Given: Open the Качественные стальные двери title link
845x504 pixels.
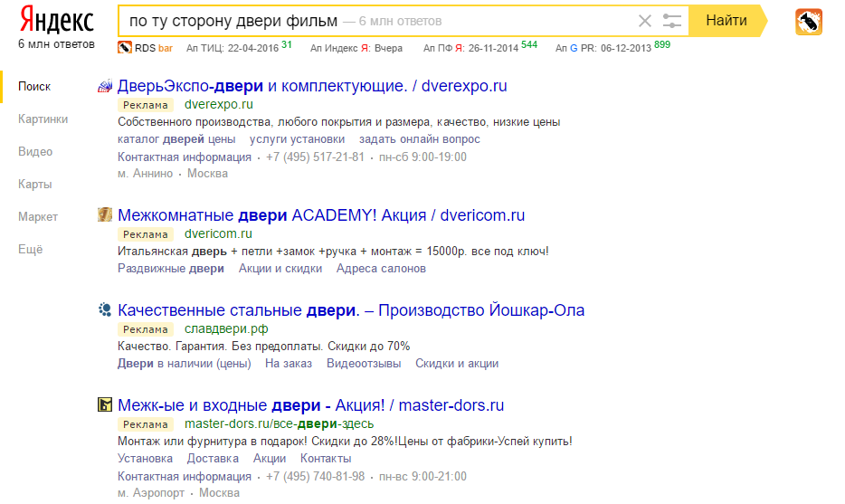Looking at the screenshot, I should click(351, 310).
